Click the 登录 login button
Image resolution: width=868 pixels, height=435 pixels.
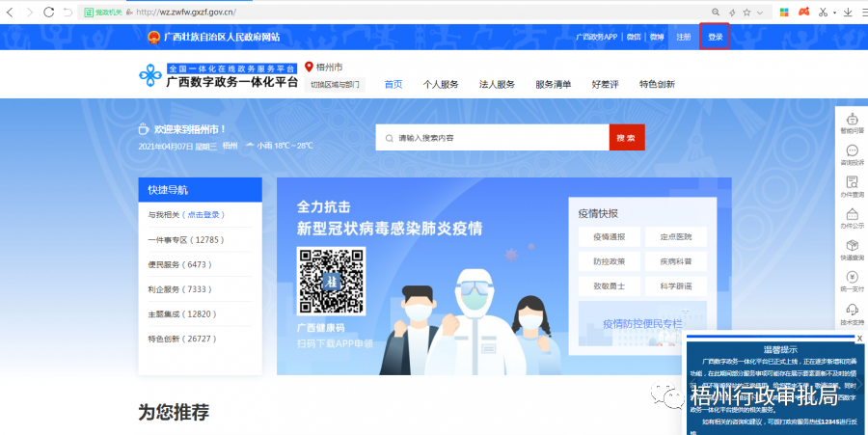tap(715, 37)
